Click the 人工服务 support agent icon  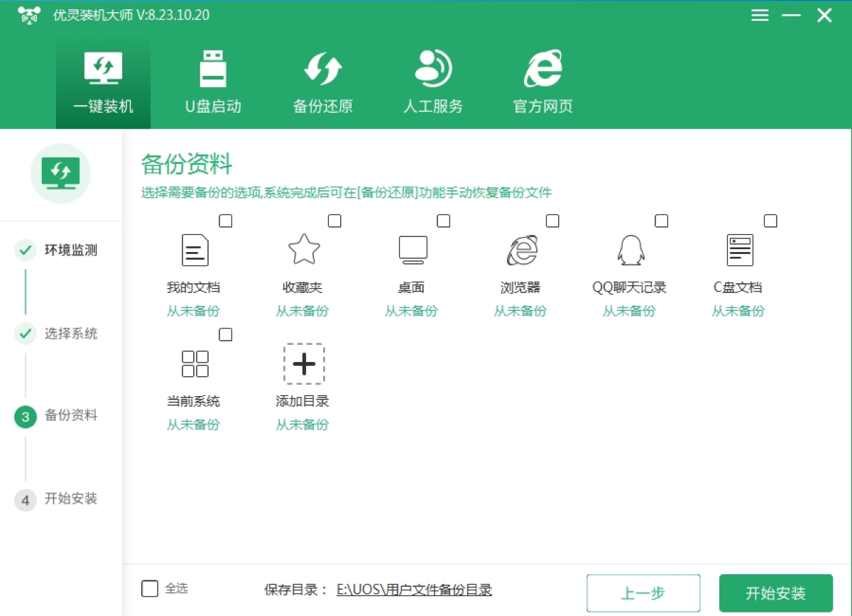coord(433,68)
